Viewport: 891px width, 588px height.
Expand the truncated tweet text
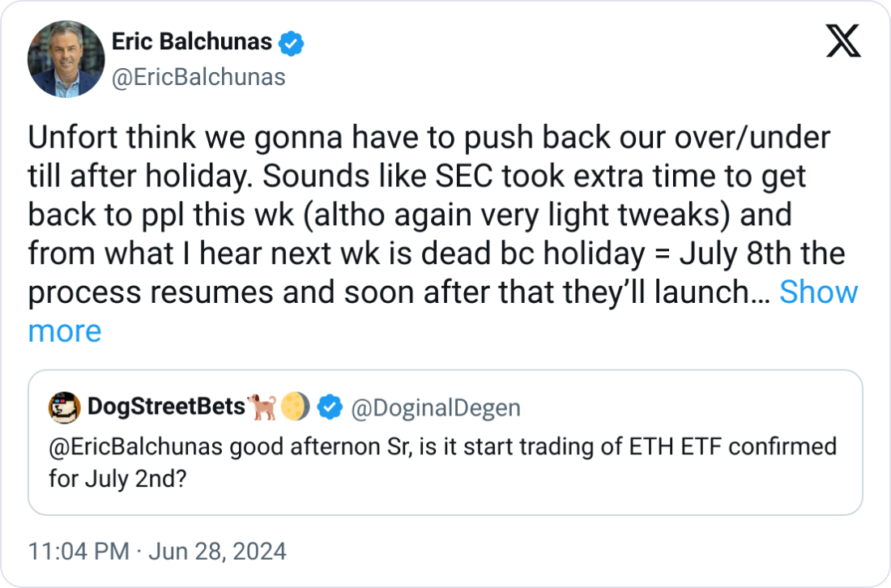pyautogui.click(x=65, y=330)
